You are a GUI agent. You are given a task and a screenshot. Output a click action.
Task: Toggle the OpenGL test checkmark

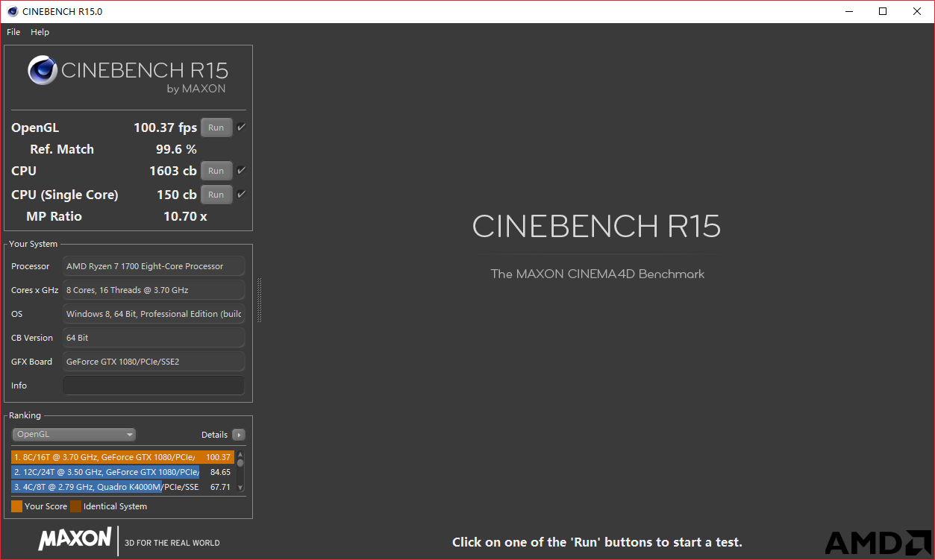(x=241, y=128)
